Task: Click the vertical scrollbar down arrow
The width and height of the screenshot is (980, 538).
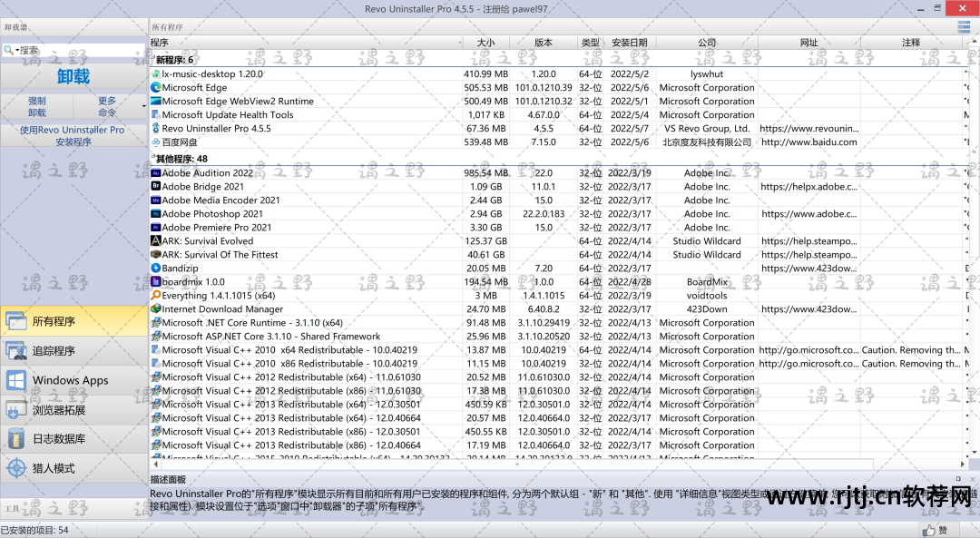Action: 975,453
